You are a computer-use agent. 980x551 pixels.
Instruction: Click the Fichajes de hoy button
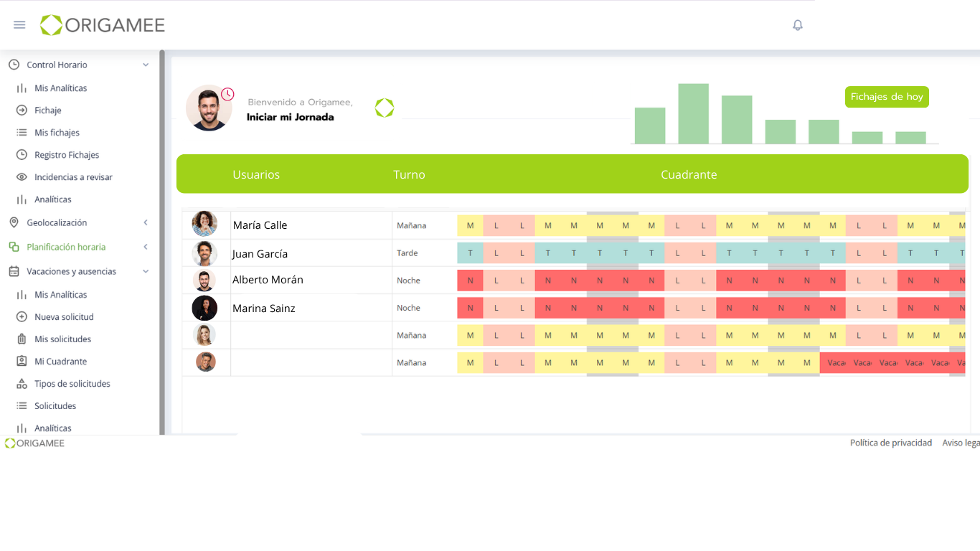click(x=886, y=97)
